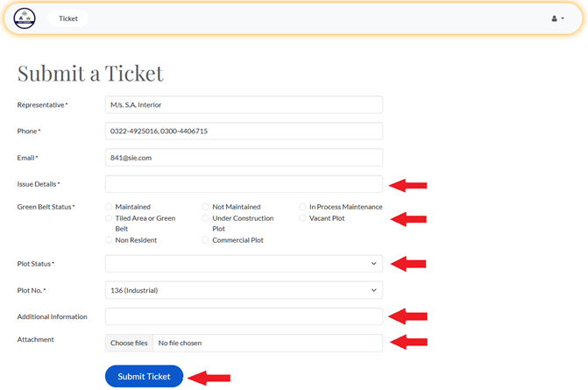Viewport: 588px width, 390px height.
Task: Select the Not Maintained radio option
Action: pyautogui.click(x=206, y=207)
